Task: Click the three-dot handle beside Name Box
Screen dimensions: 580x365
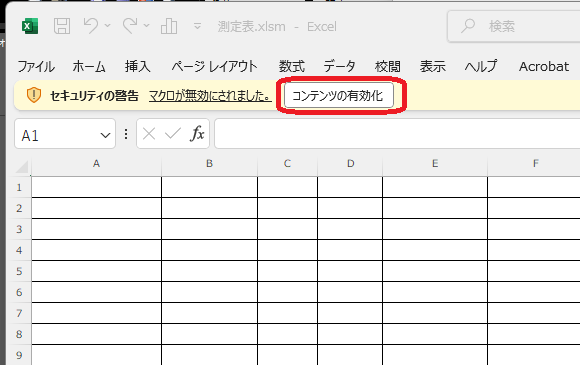Action: tap(126, 134)
